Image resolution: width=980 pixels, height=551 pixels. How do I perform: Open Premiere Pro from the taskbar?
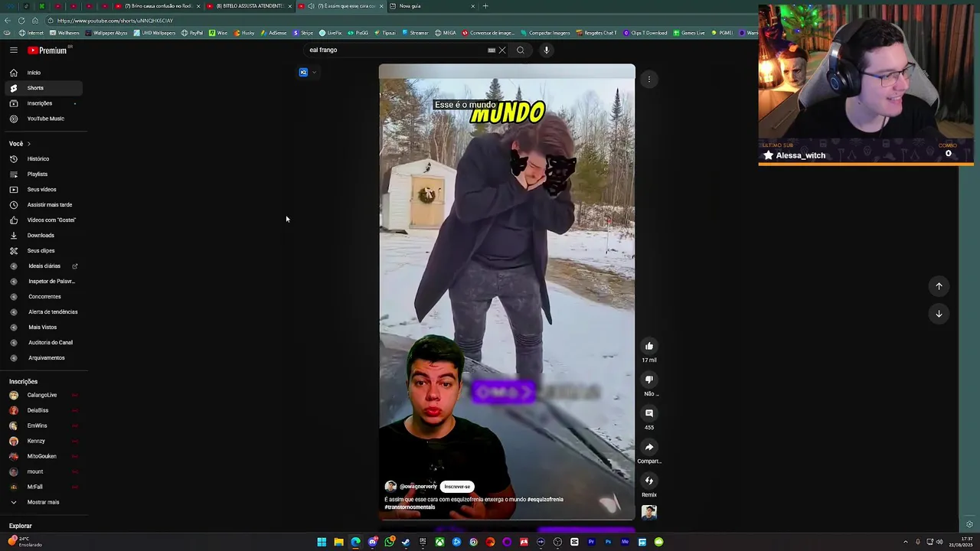tap(591, 543)
